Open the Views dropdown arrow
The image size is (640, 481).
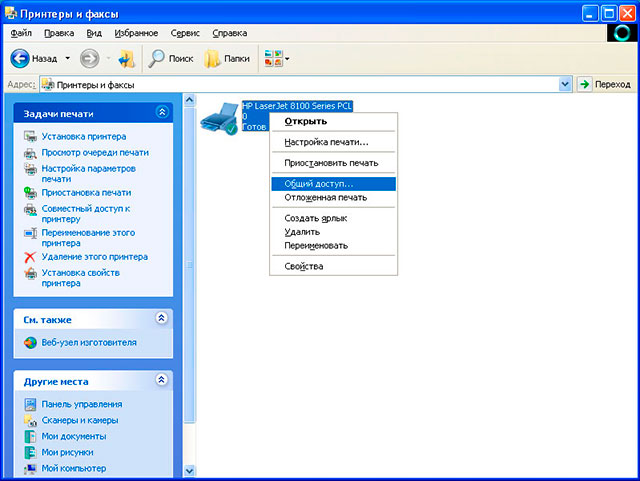287,59
